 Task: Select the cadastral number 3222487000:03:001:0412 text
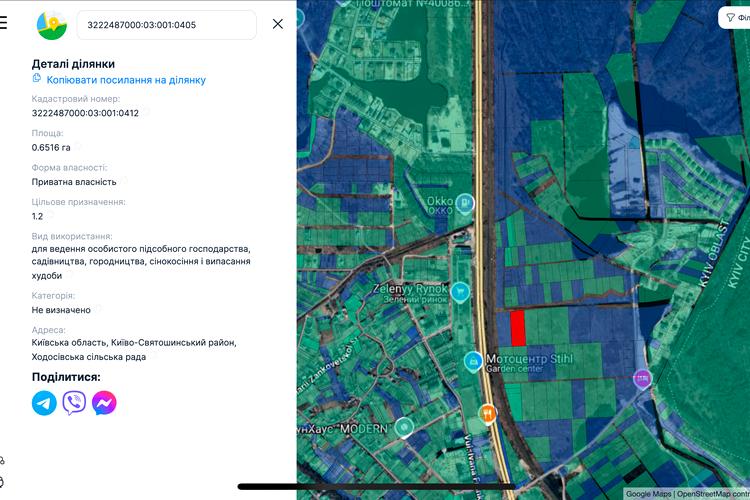[x=85, y=113]
